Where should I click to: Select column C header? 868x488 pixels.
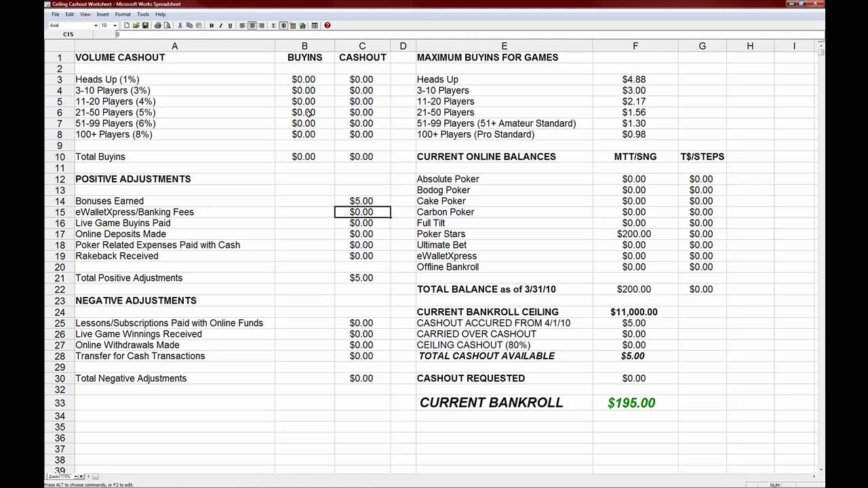tap(362, 46)
